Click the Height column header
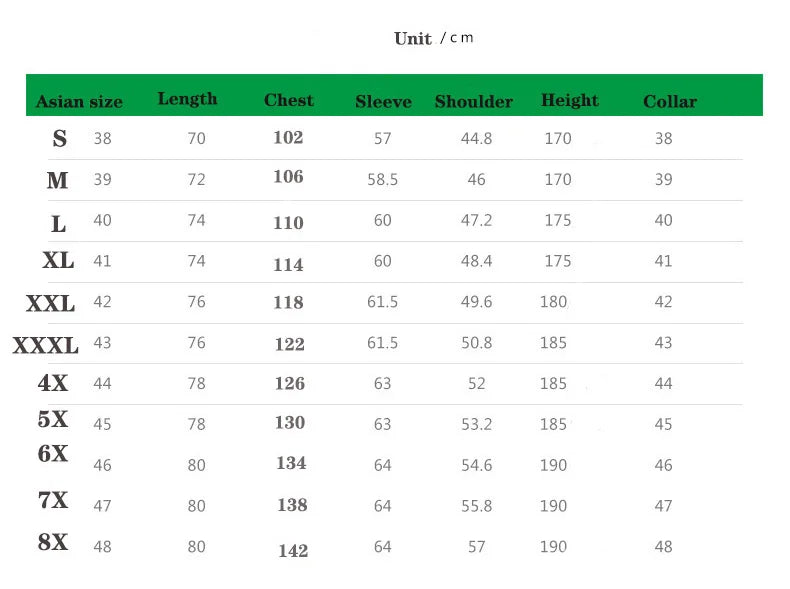This screenshot has width=790, height=589. [569, 101]
